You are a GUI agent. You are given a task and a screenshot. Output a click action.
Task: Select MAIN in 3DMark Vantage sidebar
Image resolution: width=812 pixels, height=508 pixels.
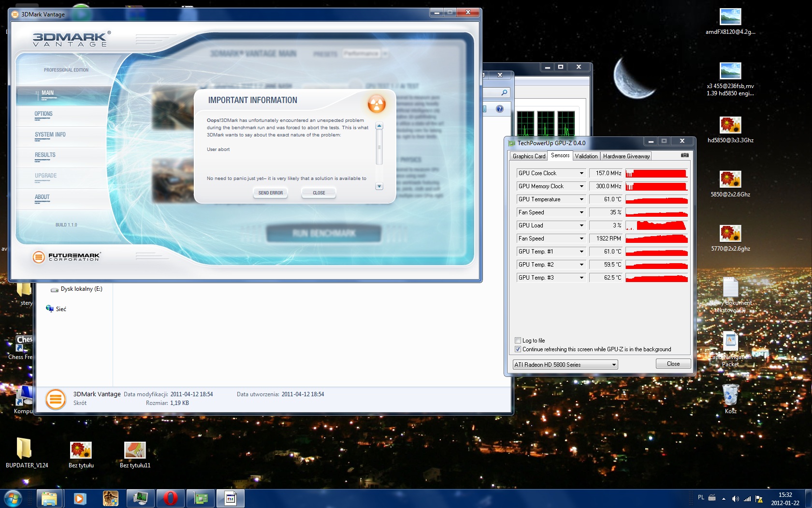tap(47, 93)
